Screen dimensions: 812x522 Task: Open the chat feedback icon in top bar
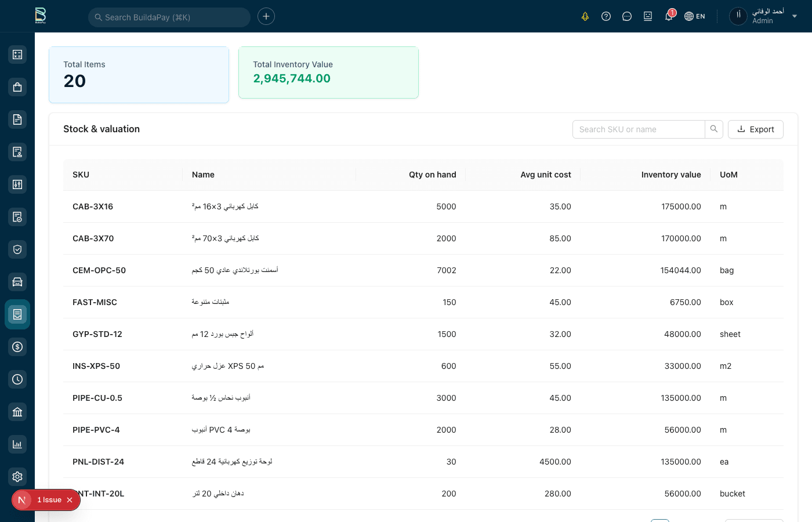[x=627, y=16]
